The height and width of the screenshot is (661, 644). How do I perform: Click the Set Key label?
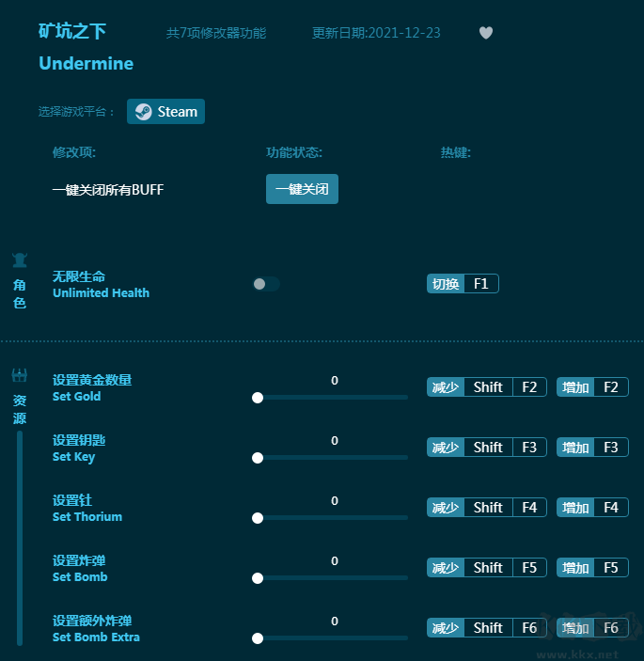tap(73, 457)
